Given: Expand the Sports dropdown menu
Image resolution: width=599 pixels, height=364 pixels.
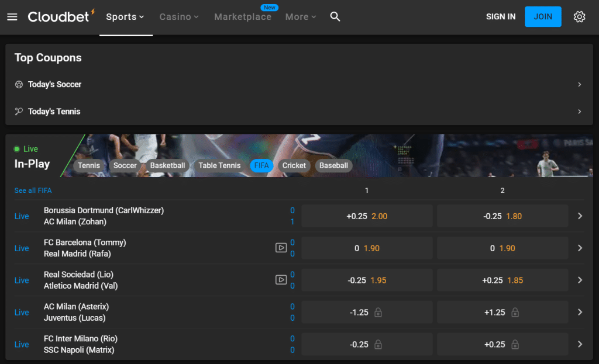Looking at the screenshot, I should (x=125, y=17).
